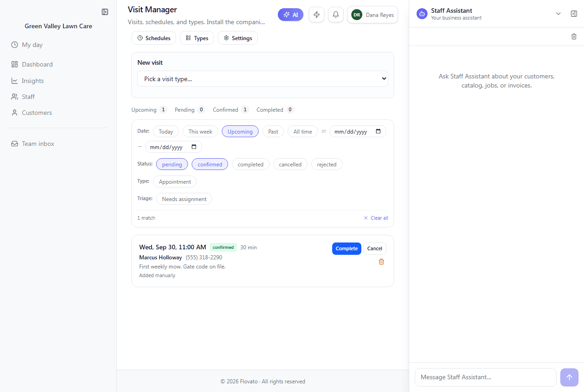584x392 pixels.
Task: Toggle rejected status filter
Action: pos(327,164)
